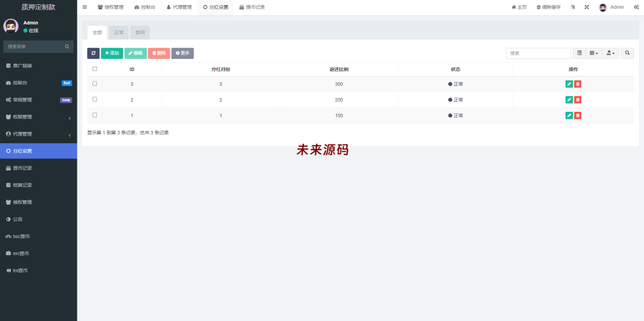Open the settings gears icon at top right
Viewport: 644px width, 321px height.
click(636, 7)
